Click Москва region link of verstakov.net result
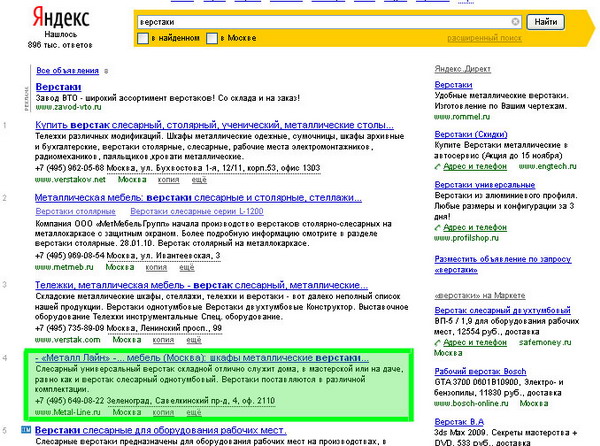Viewport: 600px width, 446px height. [x=132, y=179]
